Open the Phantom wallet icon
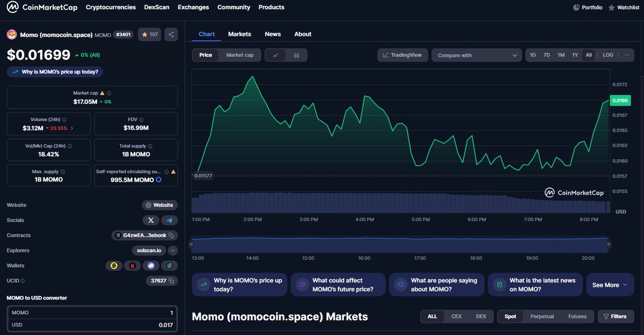This screenshot has width=644, height=335. [x=151, y=265]
